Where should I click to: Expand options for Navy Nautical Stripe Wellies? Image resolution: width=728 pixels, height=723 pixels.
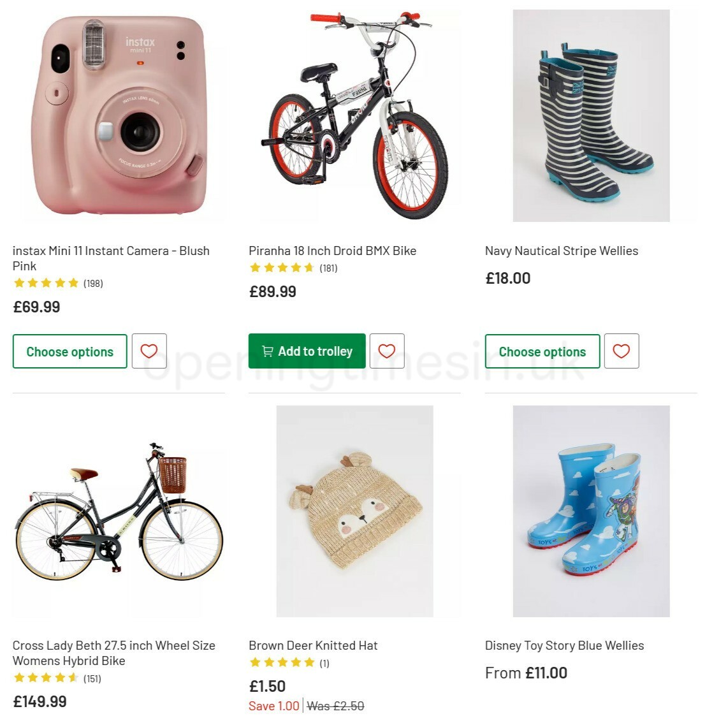pos(542,351)
